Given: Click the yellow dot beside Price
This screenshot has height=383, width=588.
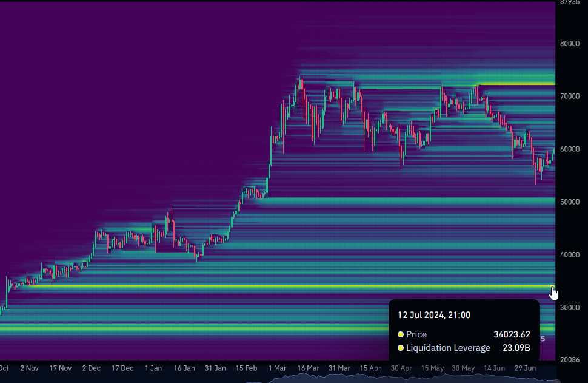Looking at the screenshot, I should click(401, 334).
